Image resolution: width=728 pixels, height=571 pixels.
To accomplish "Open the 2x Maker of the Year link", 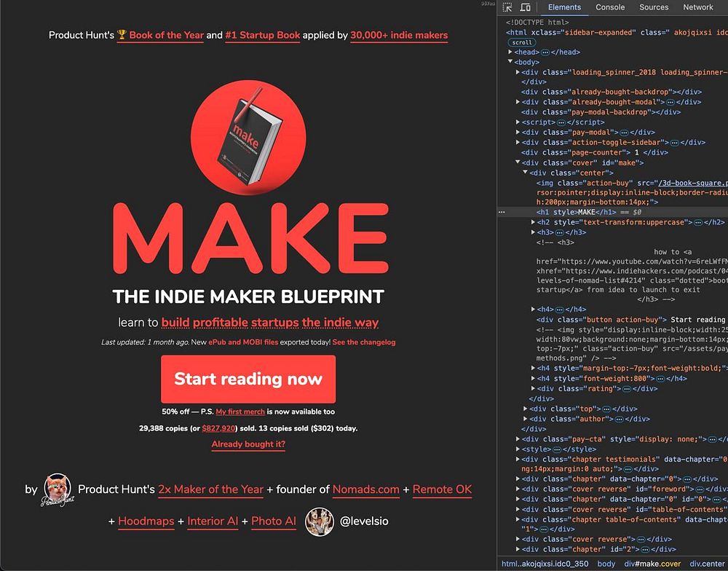I will pos(211,489).
